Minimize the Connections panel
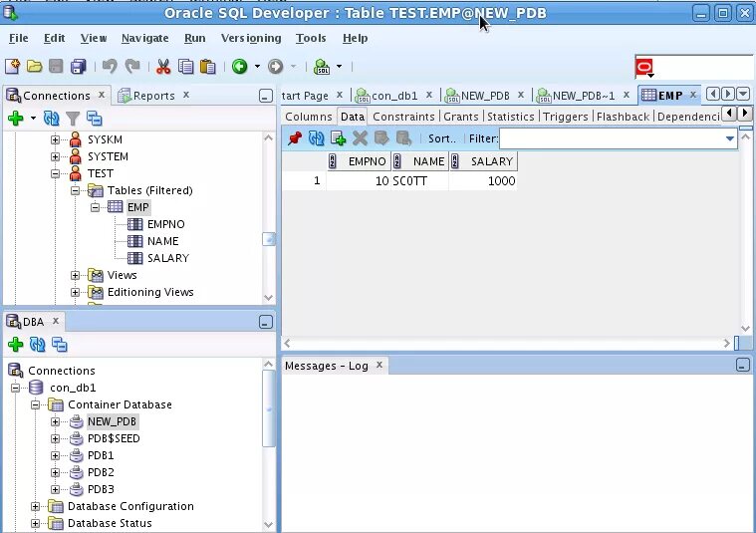 [x=266, y=96]
